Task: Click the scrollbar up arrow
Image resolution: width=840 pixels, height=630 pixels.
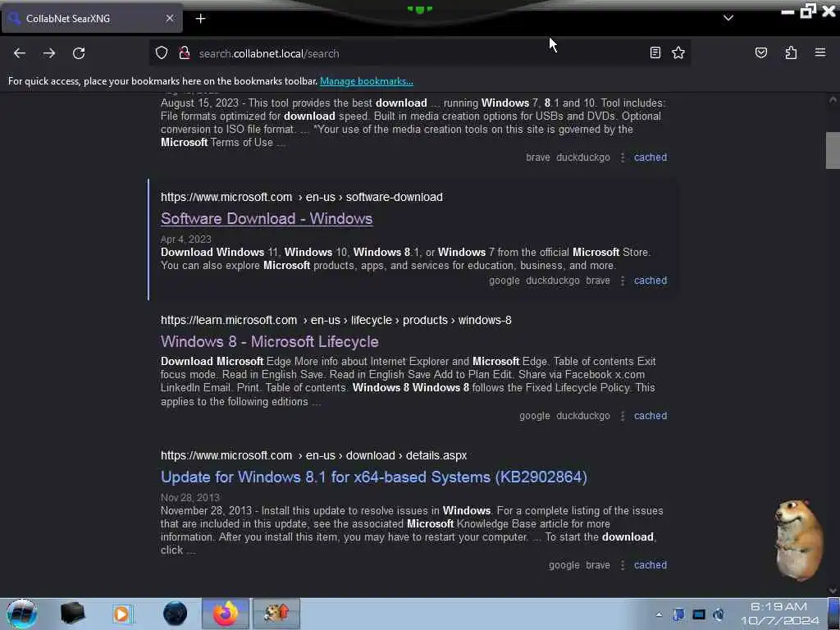Action: (x=833, y=99)
